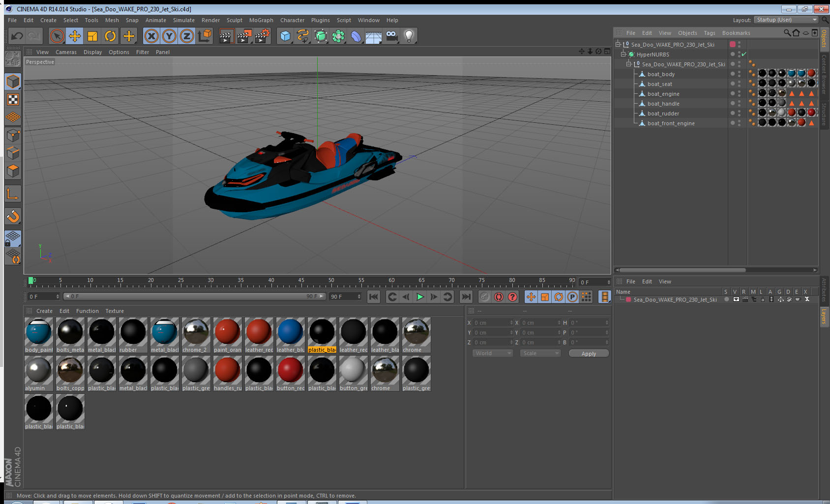
Task: Click the Undo arrow icon
Action: tap(17, 36)
